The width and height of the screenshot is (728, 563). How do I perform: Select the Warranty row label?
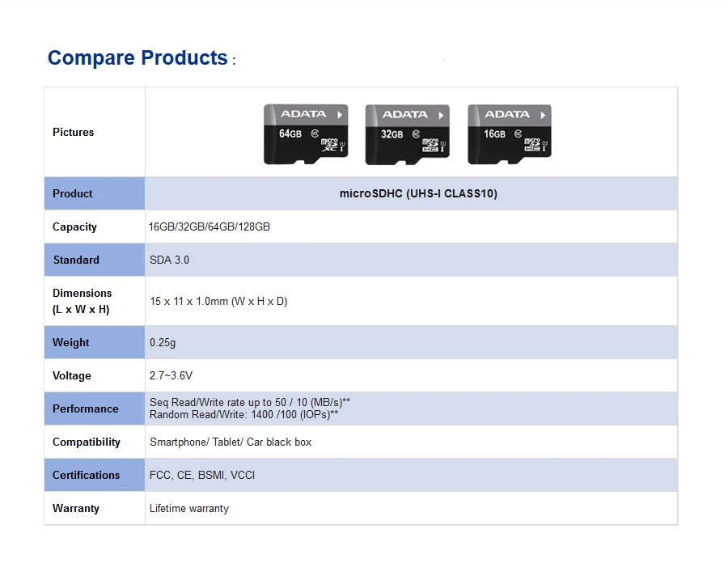76,509
